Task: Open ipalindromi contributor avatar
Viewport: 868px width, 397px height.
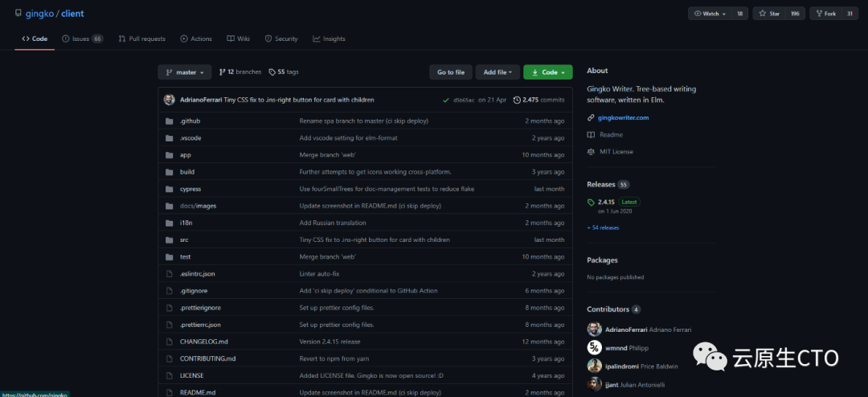Action: click(595, 366)
